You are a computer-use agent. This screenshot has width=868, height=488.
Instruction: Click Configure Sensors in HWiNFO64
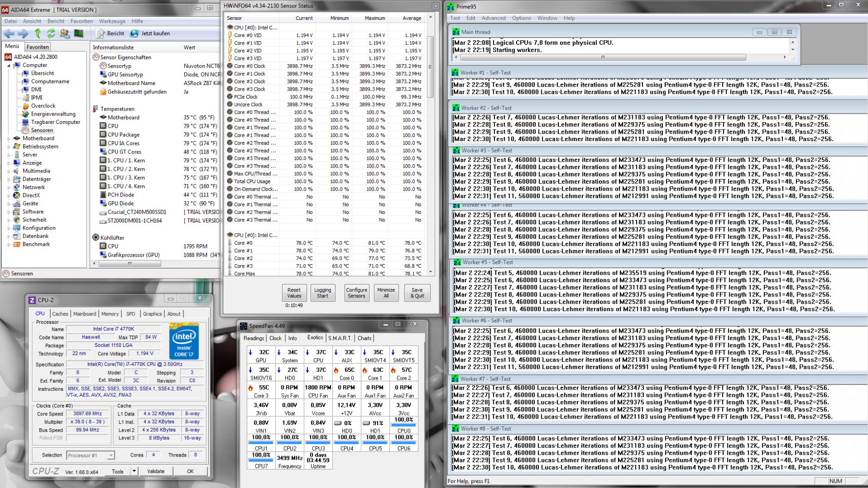(x=356, y=293)
